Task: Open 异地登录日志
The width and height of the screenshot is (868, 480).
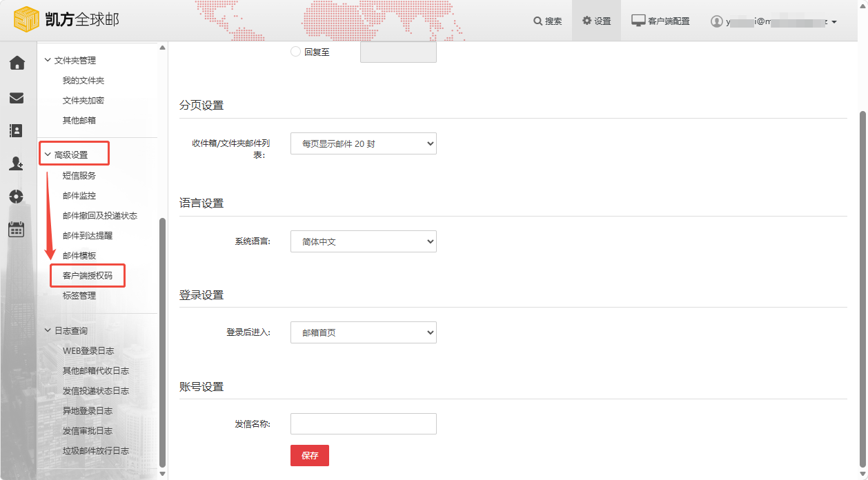Action: [88, 411]
